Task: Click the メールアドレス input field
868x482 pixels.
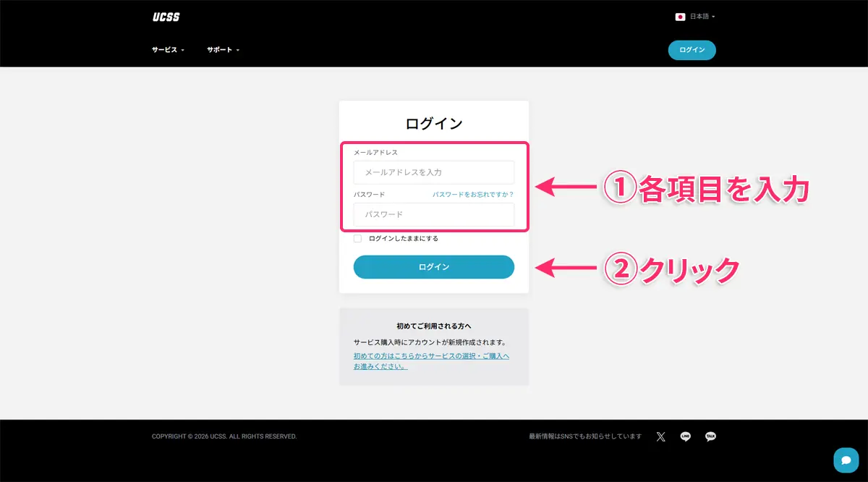Action: (434, 172)
